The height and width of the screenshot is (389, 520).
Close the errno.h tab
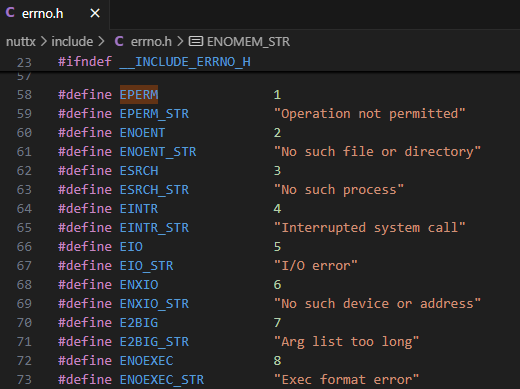point(95,14)
